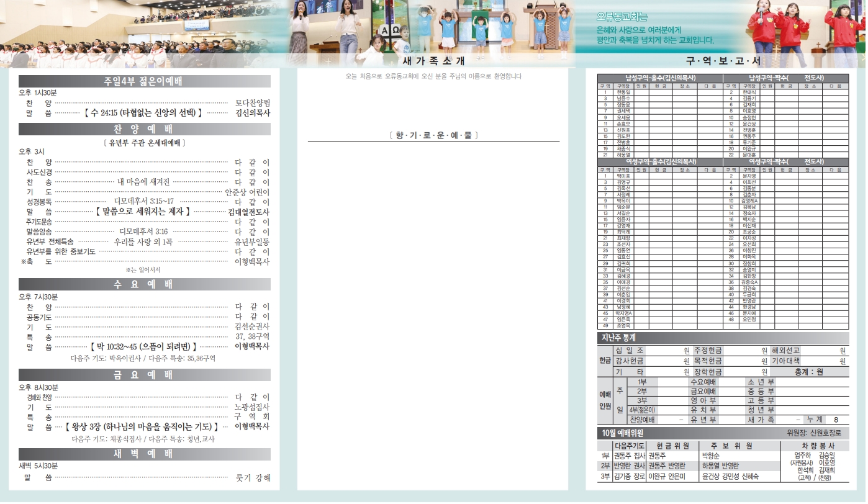Open the 새가족소개 title at top
Viewport: 868px width, 504px height.
point(433,61)
